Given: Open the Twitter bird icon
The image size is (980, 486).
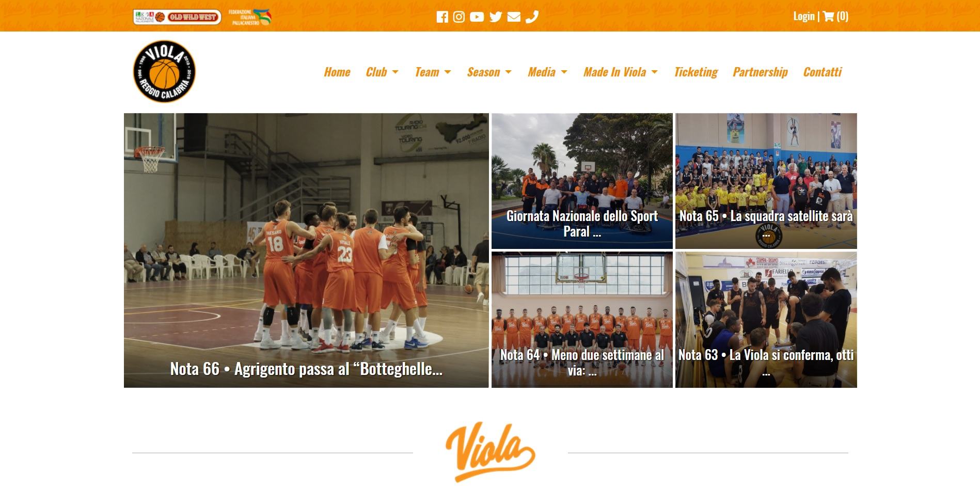Looking at the screenshot, I should 496,17.
